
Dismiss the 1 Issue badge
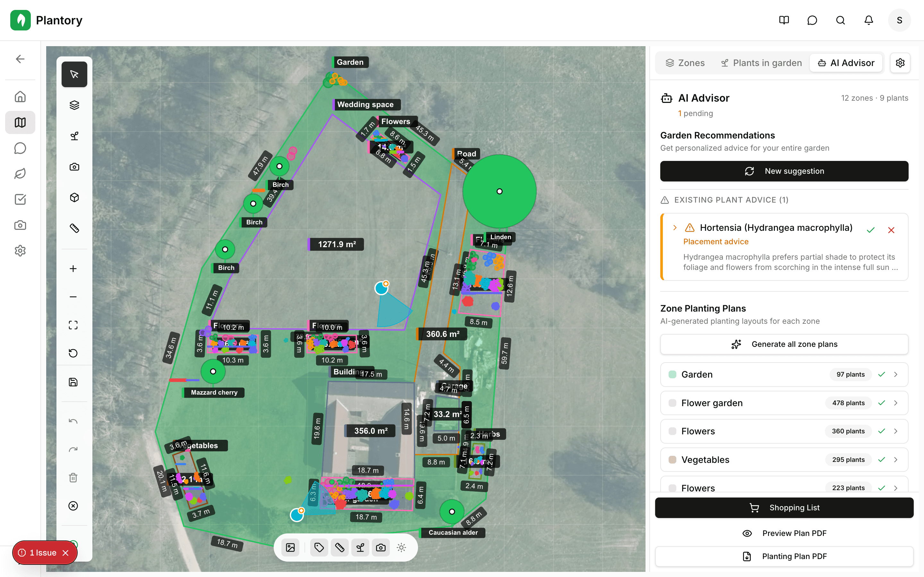point(66,553)
